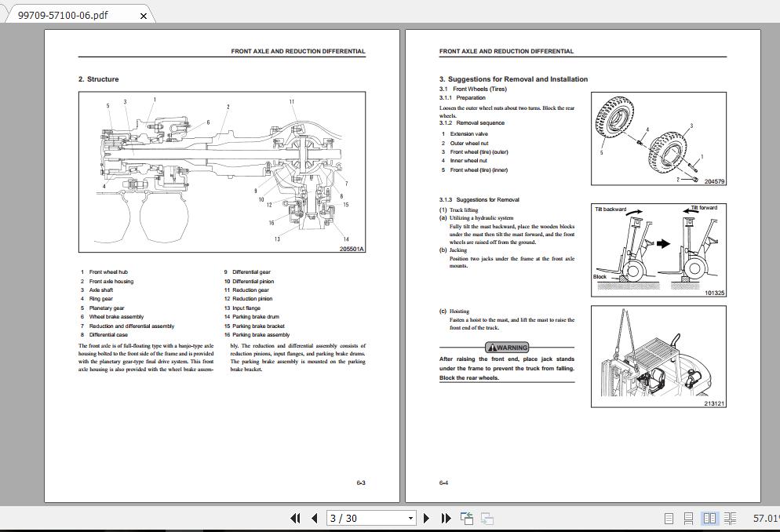Enable continuous scrolling layout view
The width and height of the screenshot is (780, 532).
689,519
